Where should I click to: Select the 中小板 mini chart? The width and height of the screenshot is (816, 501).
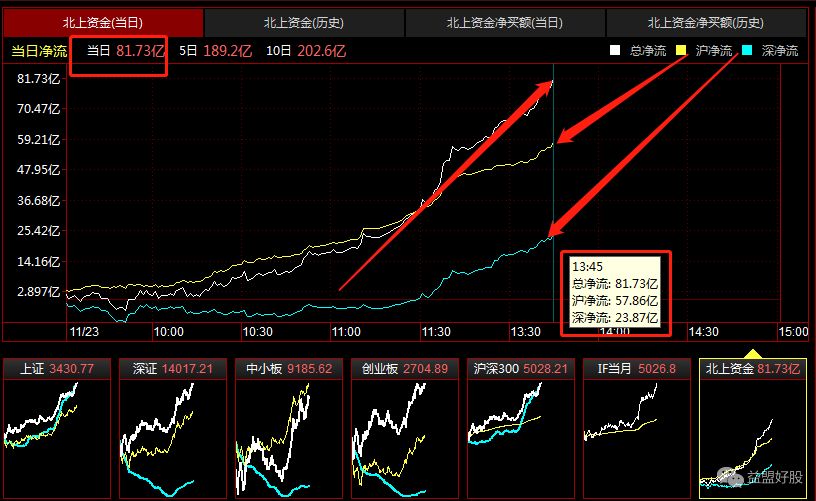pos(290,428)
